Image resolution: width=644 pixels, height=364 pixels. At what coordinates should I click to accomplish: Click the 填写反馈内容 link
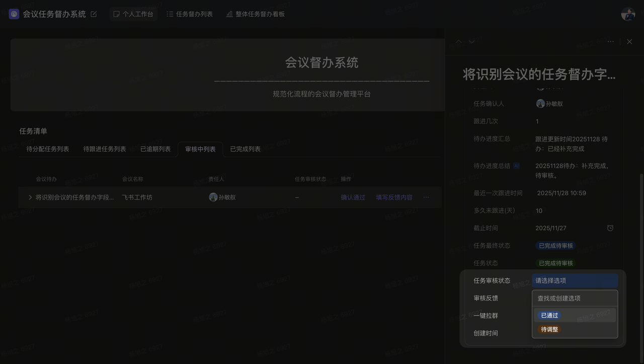point(394,197)
